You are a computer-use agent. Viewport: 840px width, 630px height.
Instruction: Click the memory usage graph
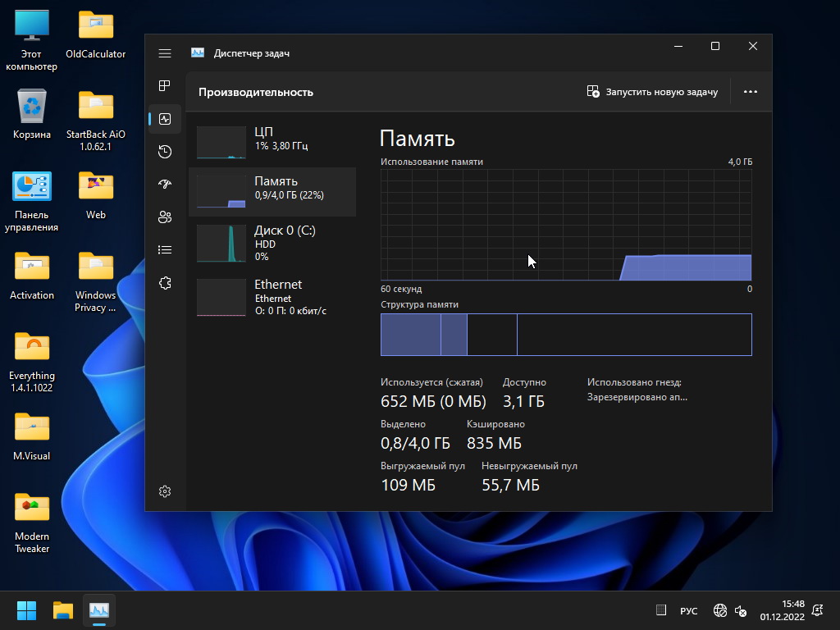[566, 225]
